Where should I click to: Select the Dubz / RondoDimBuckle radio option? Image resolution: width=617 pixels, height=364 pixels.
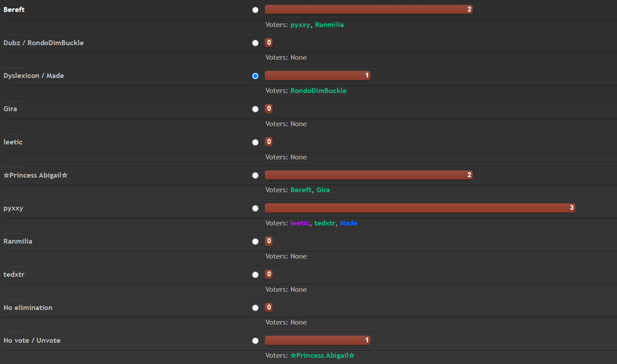[255, 43]
